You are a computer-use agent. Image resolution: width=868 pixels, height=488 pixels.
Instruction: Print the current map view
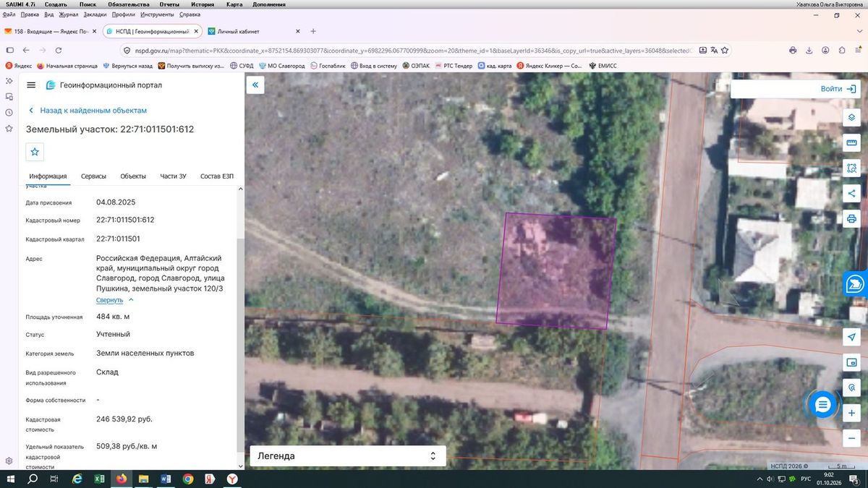pos(851,218)
